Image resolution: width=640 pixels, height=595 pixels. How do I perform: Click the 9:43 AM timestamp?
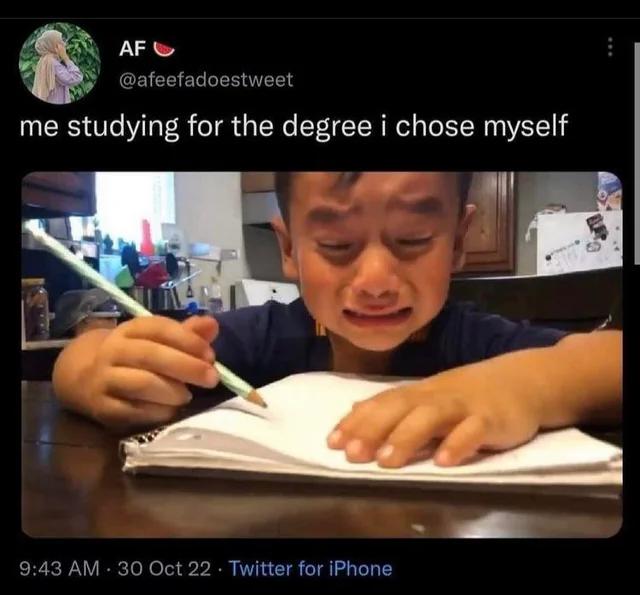pyautogui.click(x=60, y=568)
